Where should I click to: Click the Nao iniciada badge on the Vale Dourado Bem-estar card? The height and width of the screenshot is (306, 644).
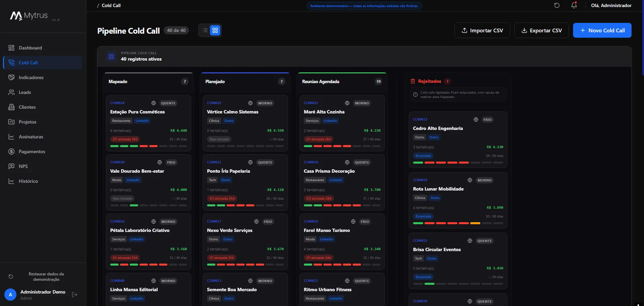tap(122, 198)
